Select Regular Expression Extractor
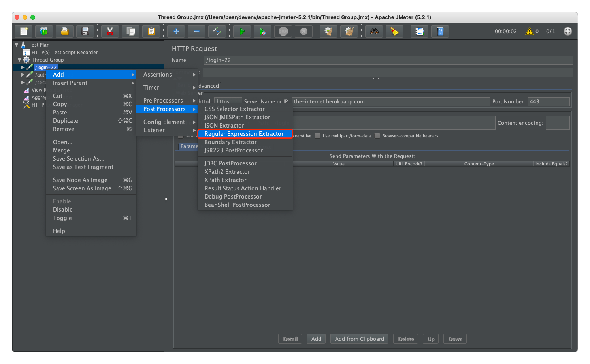590x364 pixels. point(245,133)
